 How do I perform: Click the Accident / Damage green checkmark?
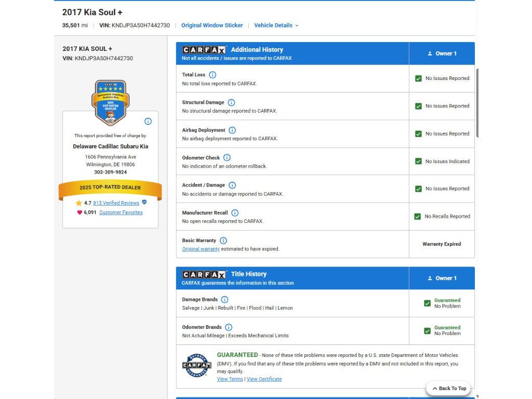(418, 189)
